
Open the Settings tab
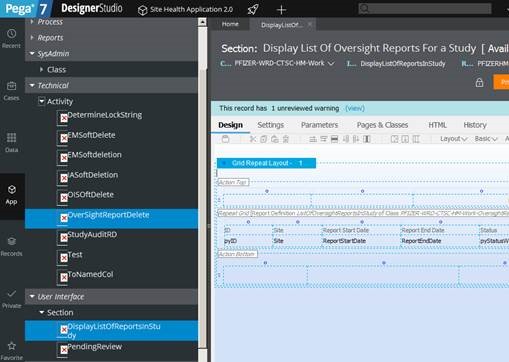pos(270,125)
